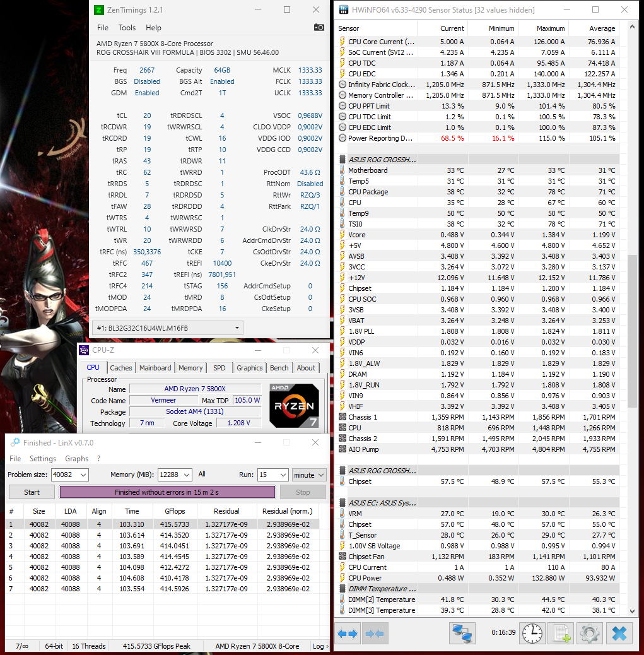Click the CPU-Z title bar icon
Screen dimensions: 644x655
(x=84, y=350)
